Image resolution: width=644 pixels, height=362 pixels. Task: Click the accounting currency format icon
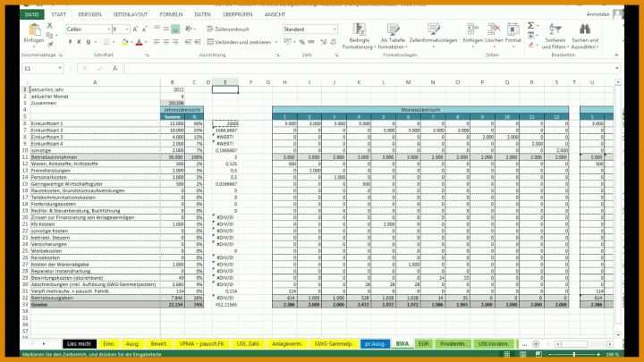point(287,42)
